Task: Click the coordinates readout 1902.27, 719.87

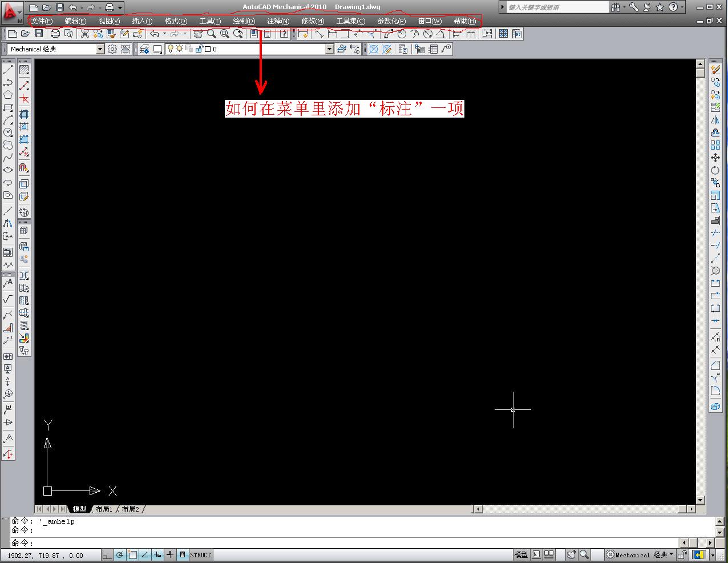Action: pyautogui.click(x=46, y=555)
